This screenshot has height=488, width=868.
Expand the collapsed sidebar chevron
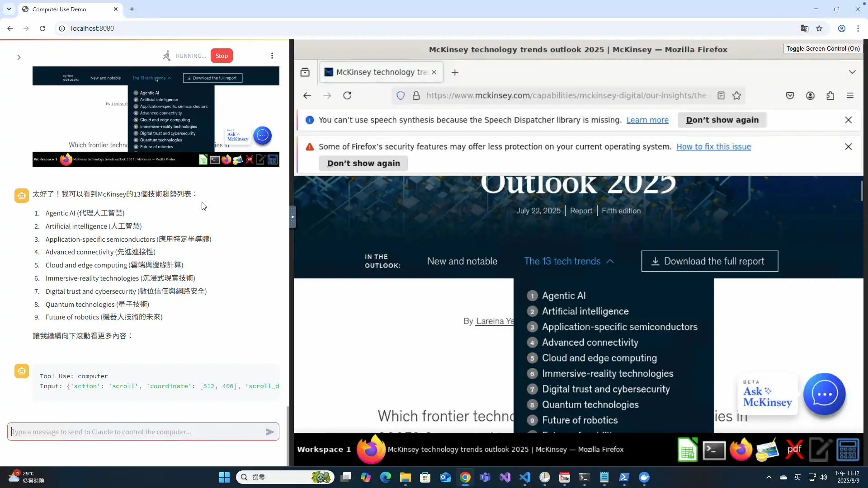pos(19,57)
